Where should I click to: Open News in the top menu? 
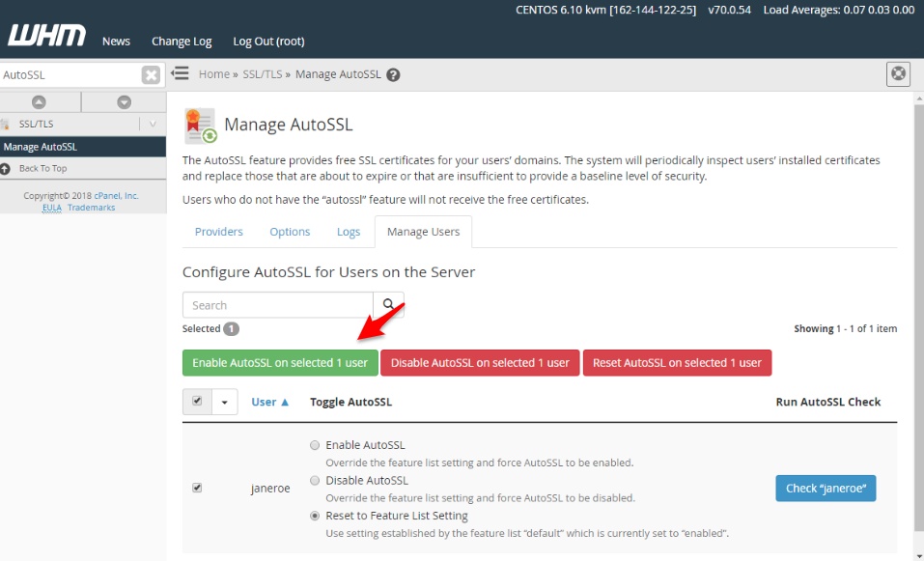pos(116,42)
